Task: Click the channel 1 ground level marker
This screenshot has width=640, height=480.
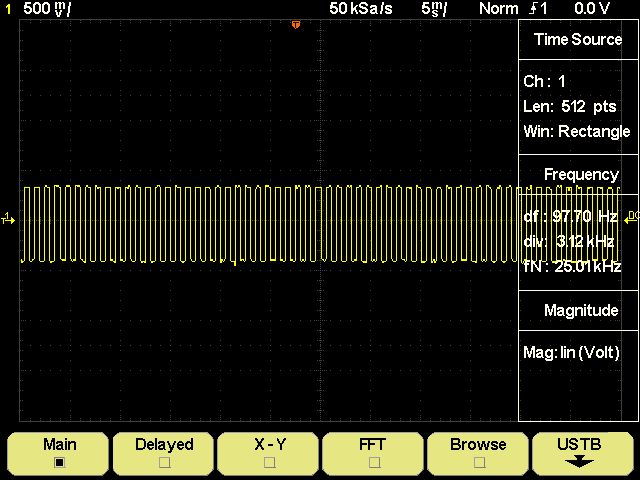Action: coord(8,218)
